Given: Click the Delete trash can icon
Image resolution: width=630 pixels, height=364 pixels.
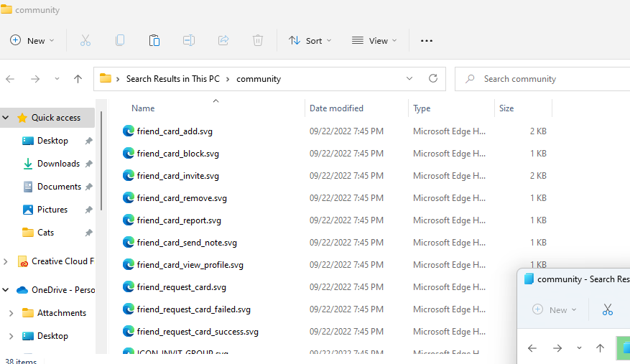Looking at the screenshot, I should 258,41.
